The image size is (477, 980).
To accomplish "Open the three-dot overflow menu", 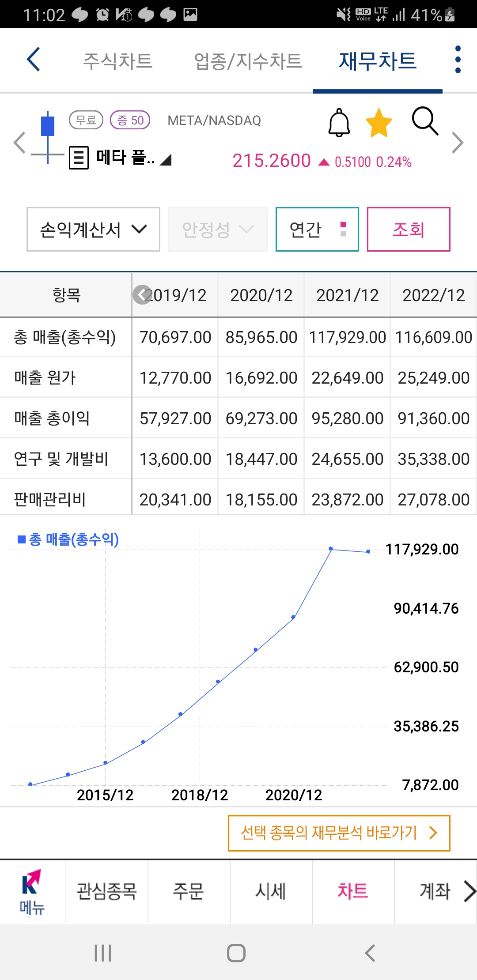I will [x=458, y=60].
